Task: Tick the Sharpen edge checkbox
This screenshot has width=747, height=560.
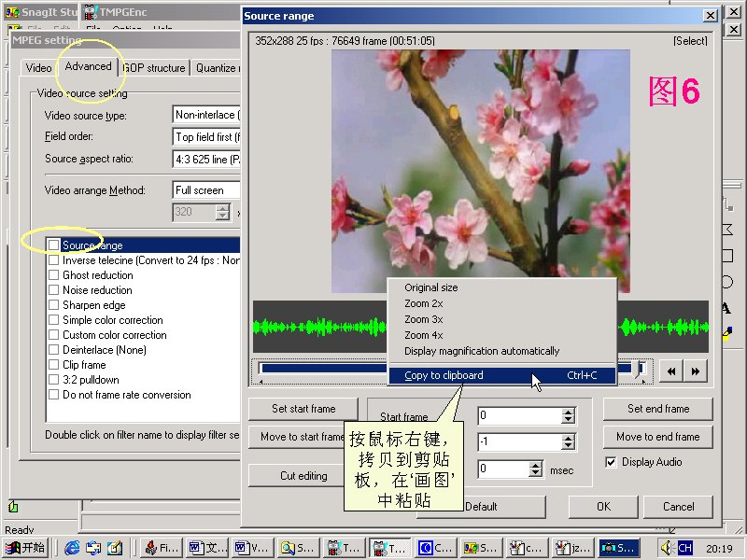Action: tap(54, 305)
